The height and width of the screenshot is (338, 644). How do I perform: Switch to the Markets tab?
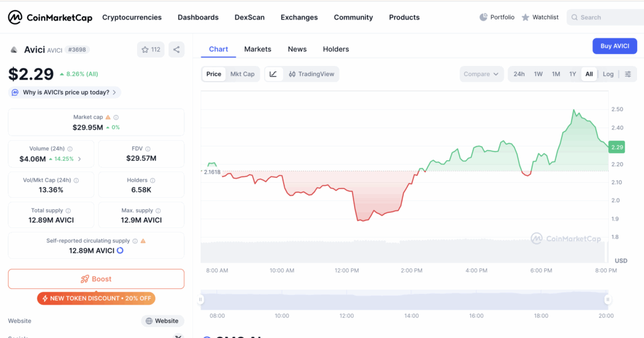[x=257, y=49]
